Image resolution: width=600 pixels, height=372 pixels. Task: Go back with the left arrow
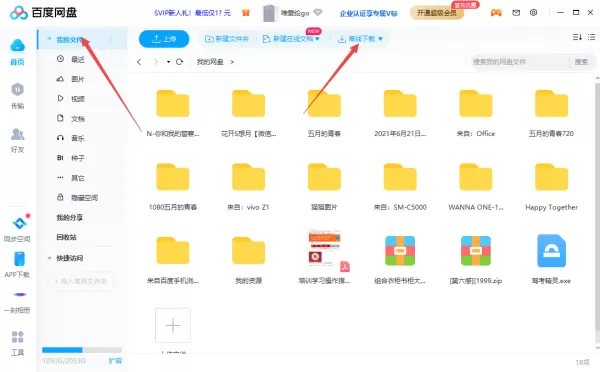coord(139,62)
